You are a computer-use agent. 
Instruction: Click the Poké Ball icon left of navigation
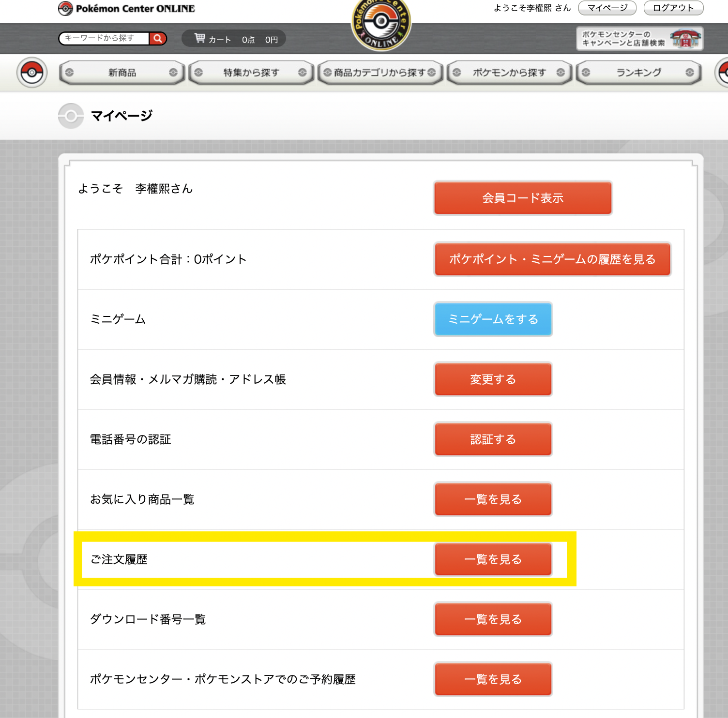(x=32, y=73)
